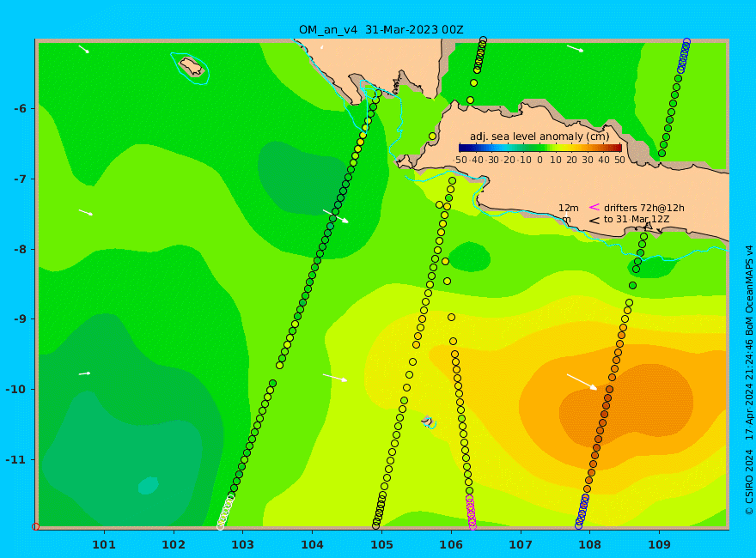Click the black drifter arrow legend symbol

pyautogui.click(x=594, y=221)
